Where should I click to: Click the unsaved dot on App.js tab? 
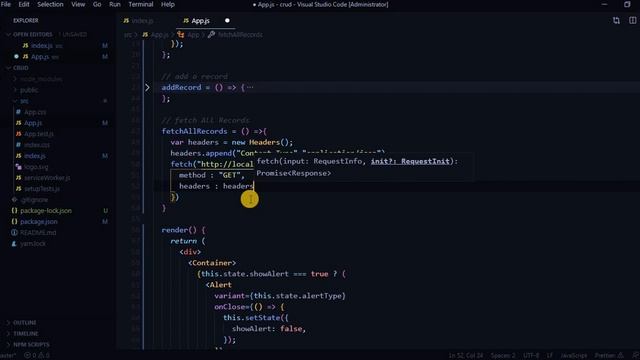click(x=227, y=20)
